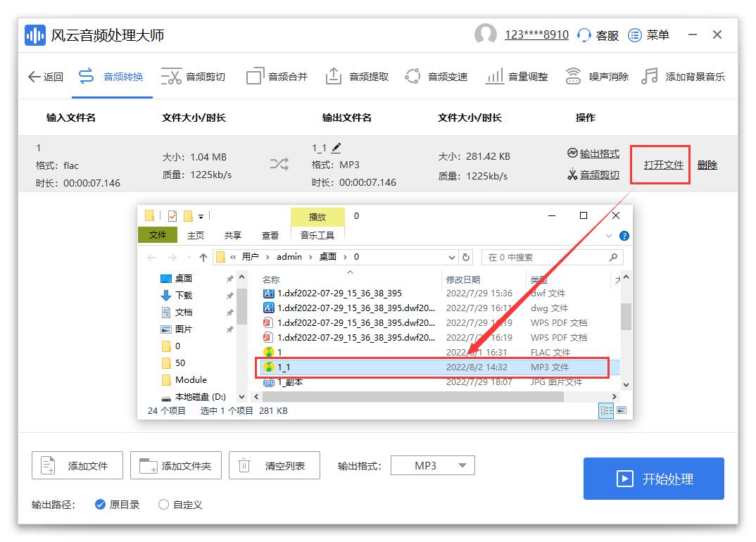Collapse the explorer ribbon with the chevron
This screenshot has width=756, height=542.
pos(608,236)
